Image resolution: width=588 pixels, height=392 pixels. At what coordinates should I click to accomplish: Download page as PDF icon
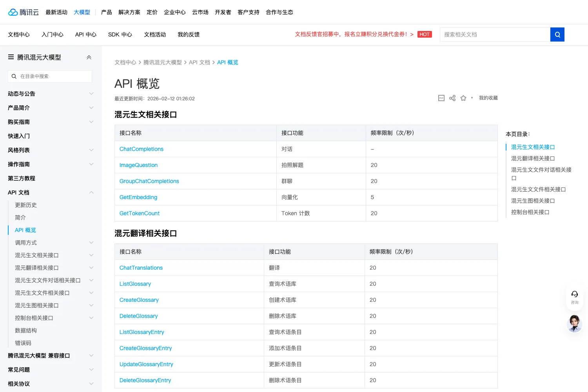(441, 98)
